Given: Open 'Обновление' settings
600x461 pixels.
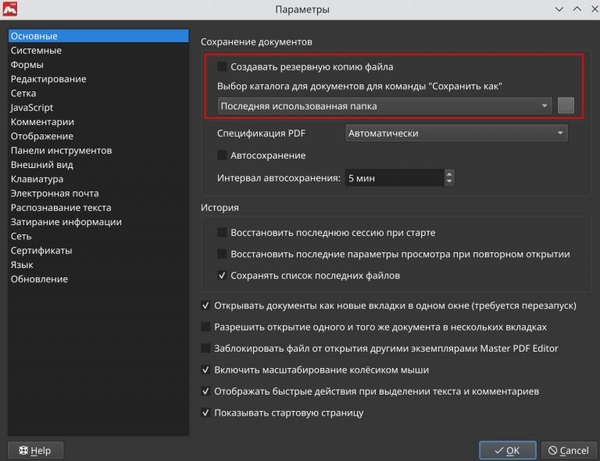Looking at the screenshot, I should pos(99,279).
